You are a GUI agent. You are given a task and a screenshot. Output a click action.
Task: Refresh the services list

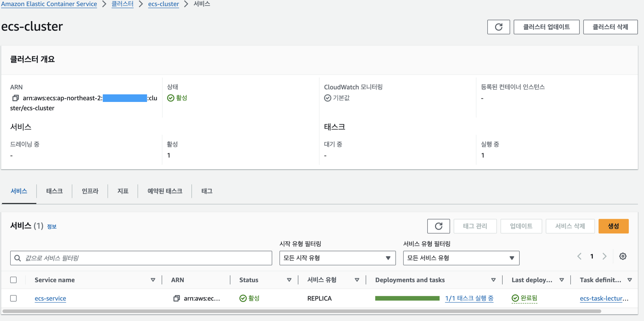(x=438, y=226)
